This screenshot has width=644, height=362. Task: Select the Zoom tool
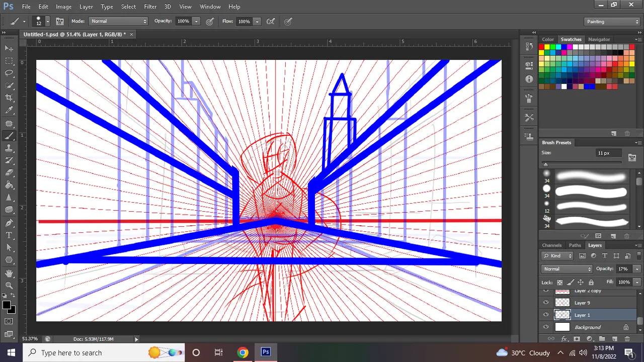9,285
